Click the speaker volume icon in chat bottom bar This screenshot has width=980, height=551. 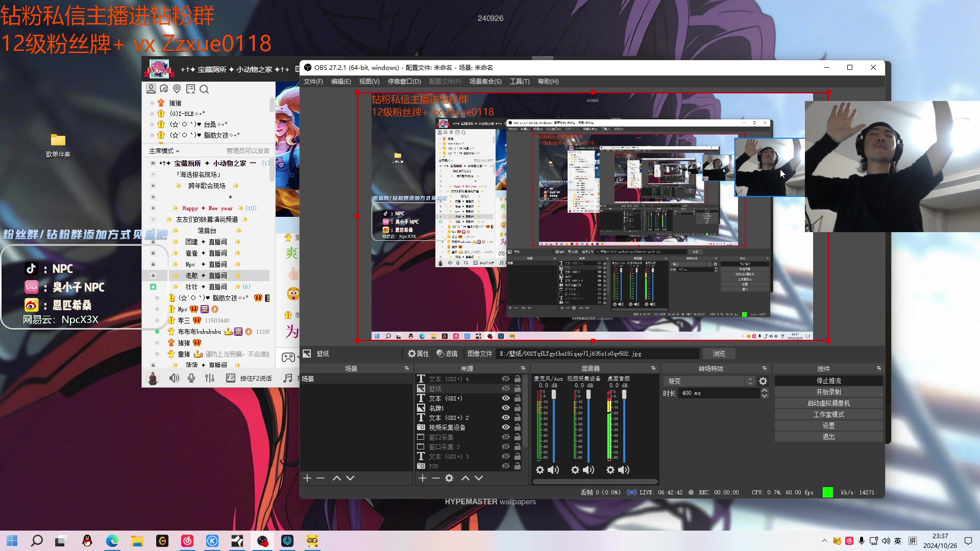coord(174,378)
